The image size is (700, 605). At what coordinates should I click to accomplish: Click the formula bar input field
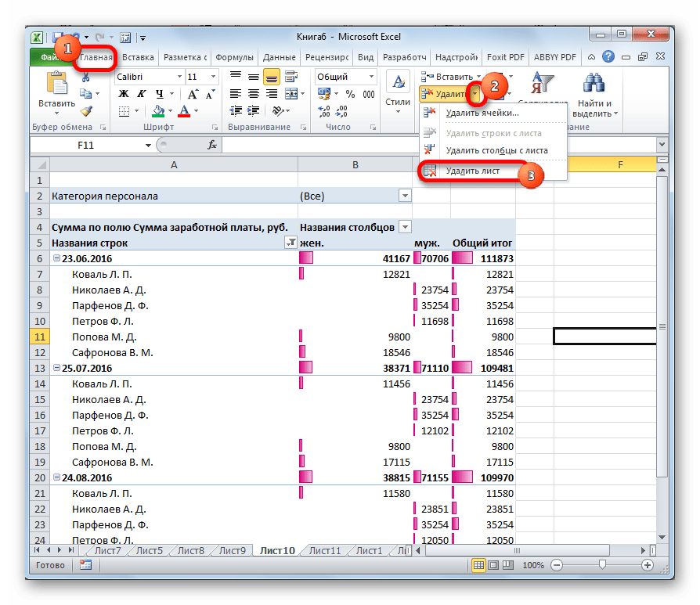pyautogui.click(x=438, y=145)
